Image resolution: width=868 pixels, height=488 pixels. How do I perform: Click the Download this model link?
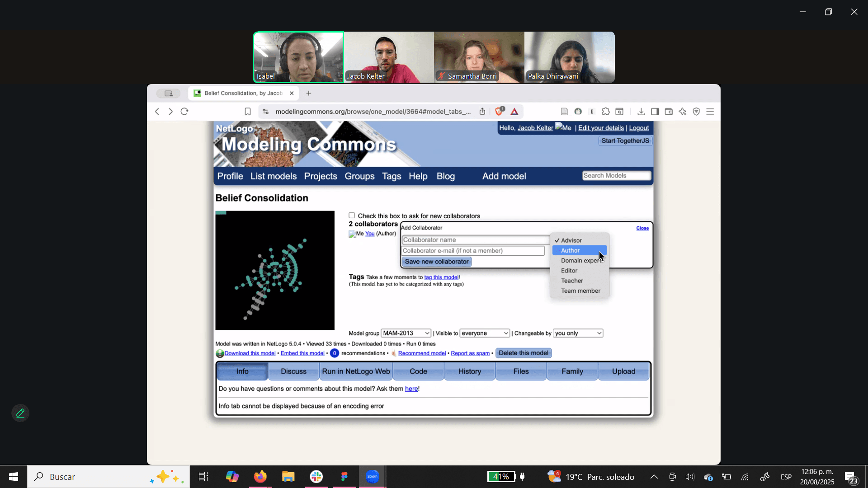pos(250,353)
